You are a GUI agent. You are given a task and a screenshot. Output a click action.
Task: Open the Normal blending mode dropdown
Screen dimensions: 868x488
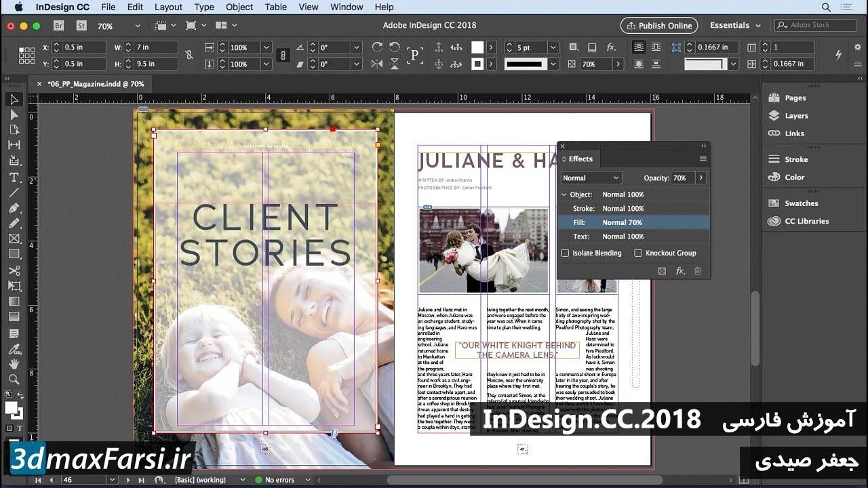[591, 178]
